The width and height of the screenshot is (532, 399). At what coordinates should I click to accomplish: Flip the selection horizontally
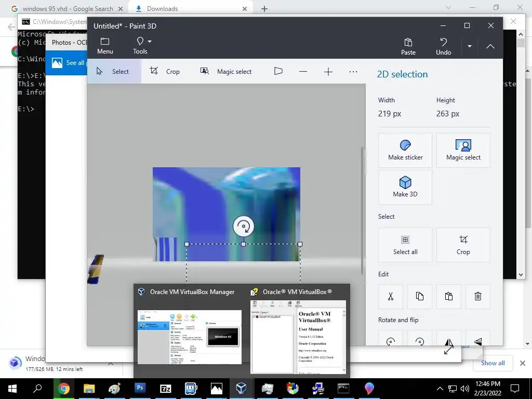pyautogui.click(x=448, y=338)
